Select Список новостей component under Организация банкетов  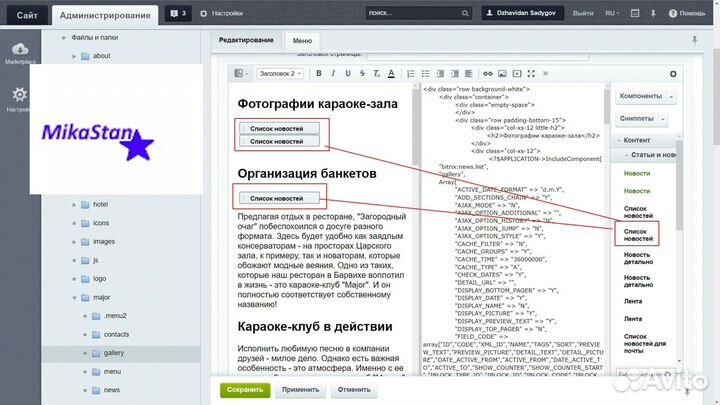(x=279, y=198)
